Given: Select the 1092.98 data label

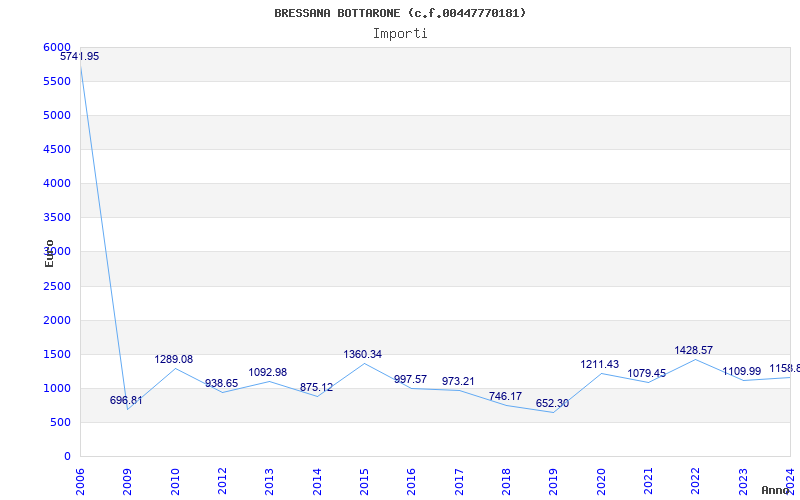Looking at the screenshot, I should (x=268, y=373).
